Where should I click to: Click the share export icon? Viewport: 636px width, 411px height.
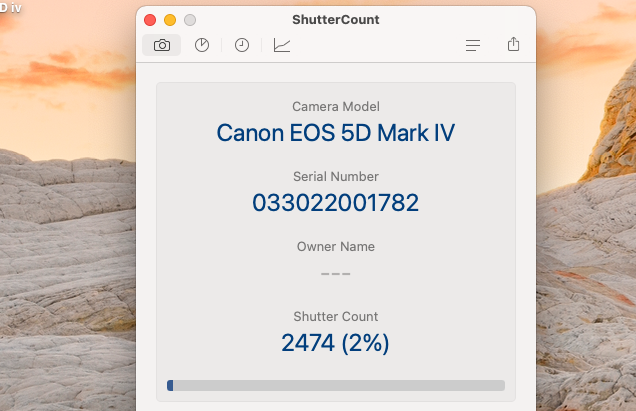(x=514, y=45)
